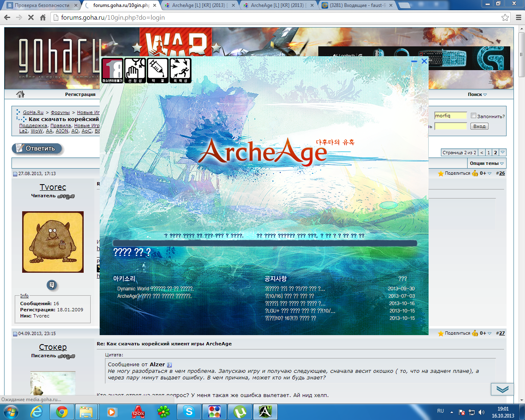
Task: Open uTorrent from the taskbar
Action: coord(240,411)
